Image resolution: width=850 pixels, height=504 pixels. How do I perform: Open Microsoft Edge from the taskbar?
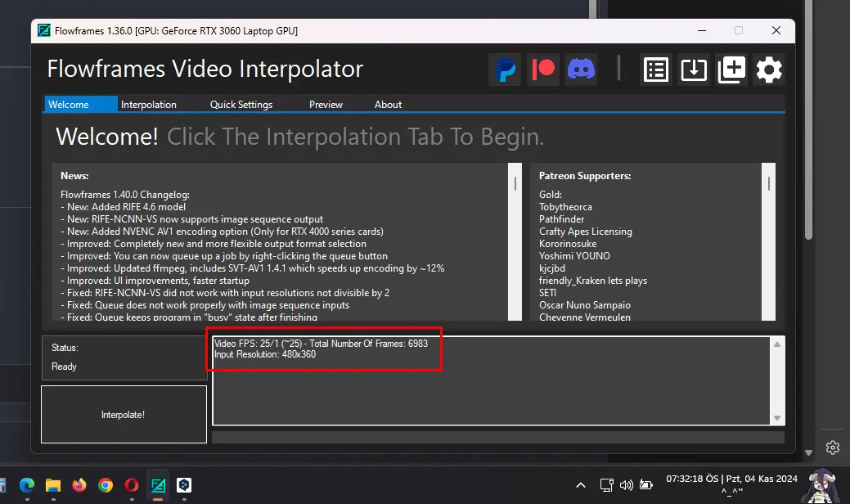(27, 485)
